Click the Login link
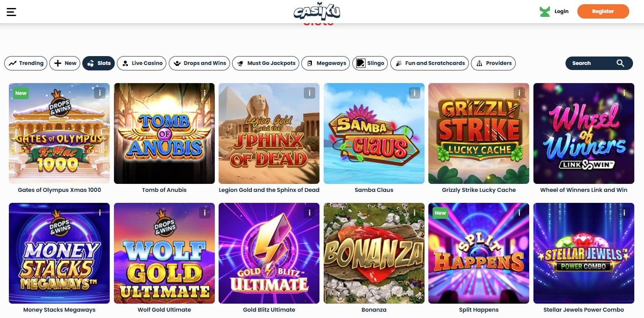The width and height of the screenshot is (644, 318). pos(561,11)
